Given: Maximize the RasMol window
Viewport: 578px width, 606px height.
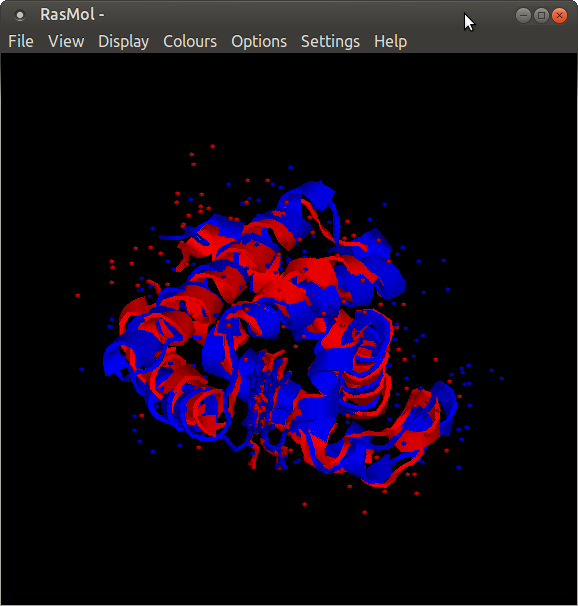Looking at the screenshot, I should click(541, 15).
